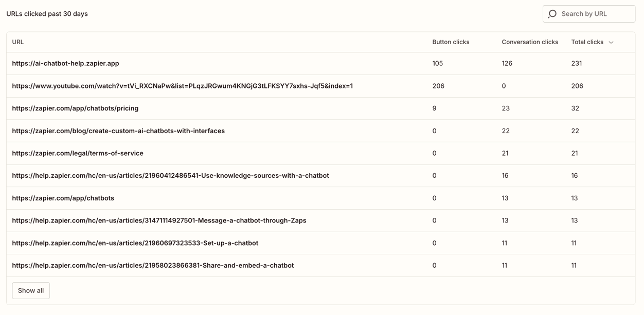This screenshot has height=315, width=644.
Task: Open the create-custom-ai-chatbots blog link
Action: coord(118,131)
